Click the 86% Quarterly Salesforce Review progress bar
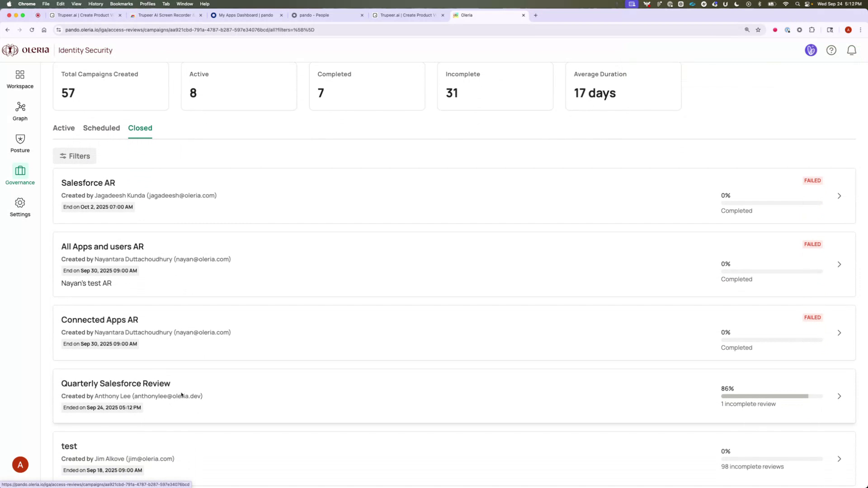The height and width of the screenshot is (488, 868). coord(771,396)
